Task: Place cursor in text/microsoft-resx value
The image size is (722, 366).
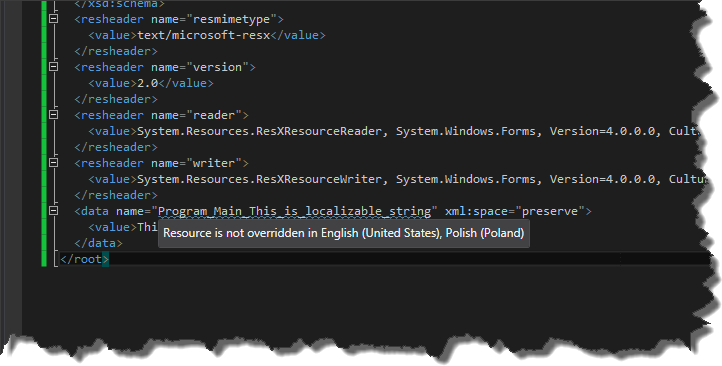Action: [x=204, y=35]
